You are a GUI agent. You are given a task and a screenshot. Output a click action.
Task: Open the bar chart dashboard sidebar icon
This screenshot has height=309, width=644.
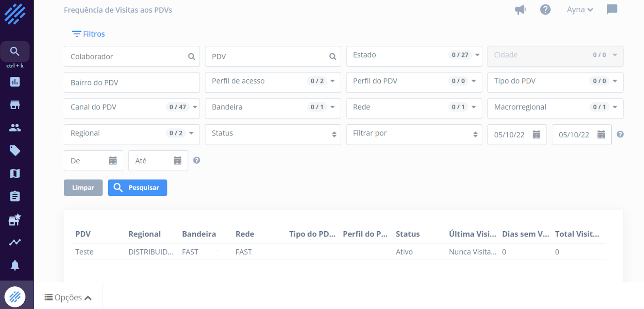tap(15, 82)
